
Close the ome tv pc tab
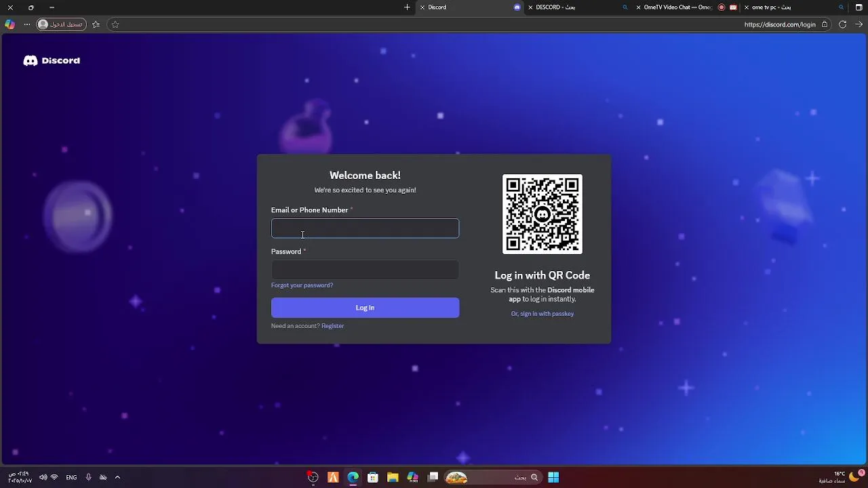point(746,7)
